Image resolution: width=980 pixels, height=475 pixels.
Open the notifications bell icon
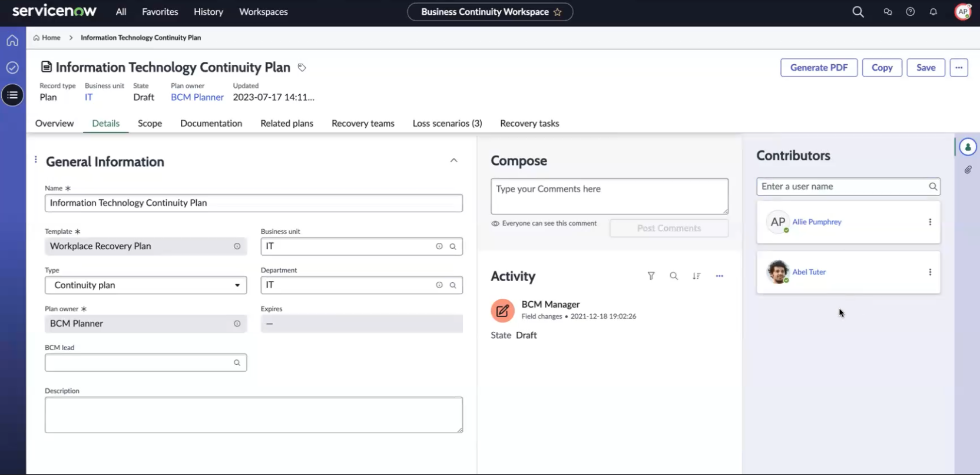point(933,12)
